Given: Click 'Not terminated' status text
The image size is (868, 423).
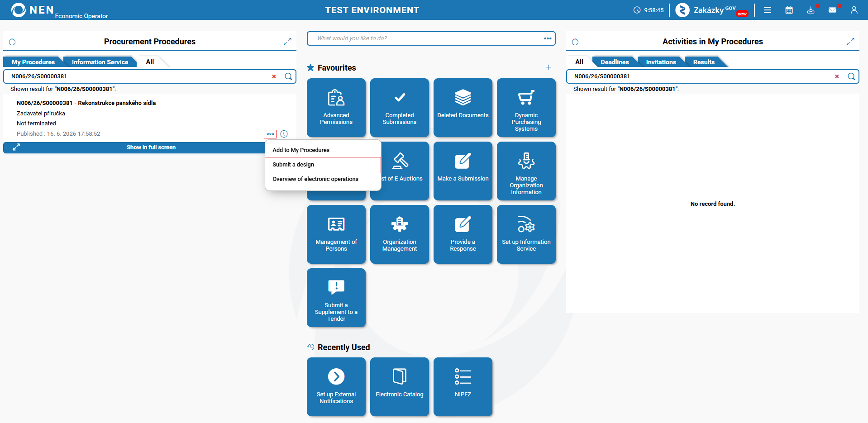Looking at the screenshot, I should (36, 124).
